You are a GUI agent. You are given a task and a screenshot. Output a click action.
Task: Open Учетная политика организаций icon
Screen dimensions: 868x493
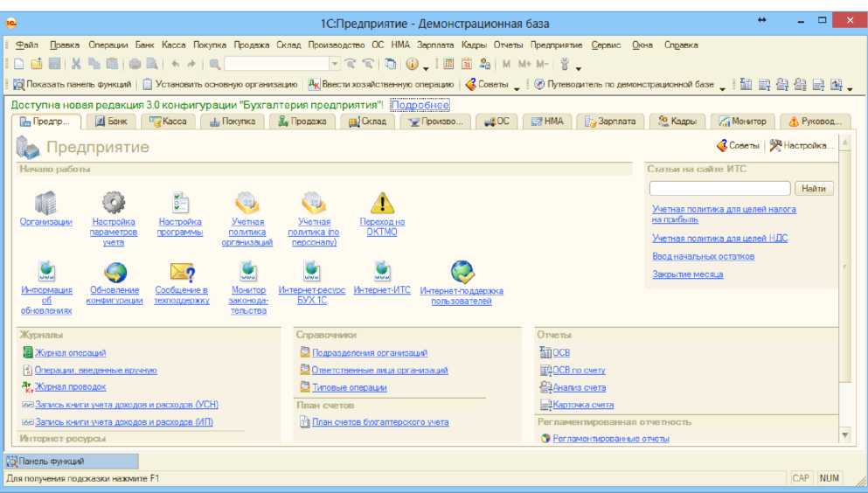pyautogui.click(x=247, y=203)
